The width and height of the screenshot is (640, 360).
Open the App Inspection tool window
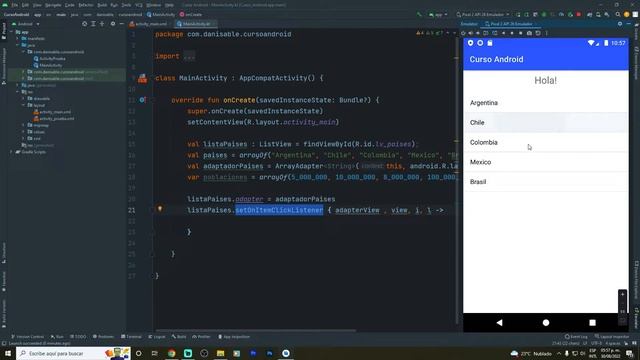click(x=234, y=337)
